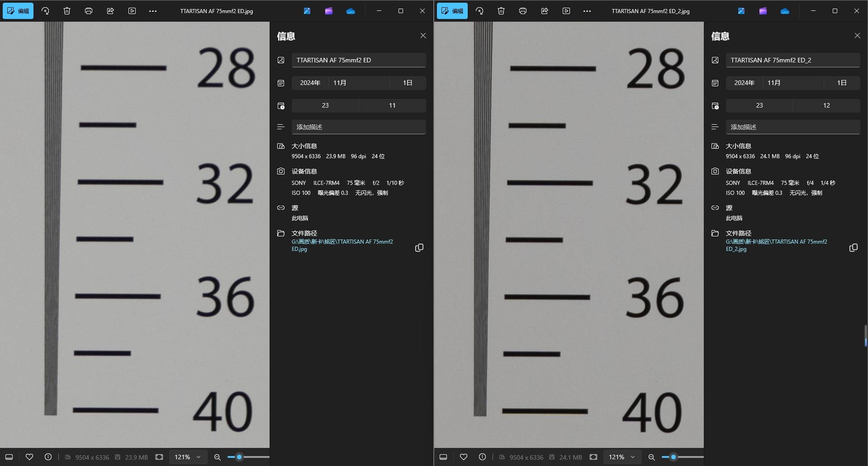The width and height of the screenshot is (868, 466).
Task: Open 121% zoom dropdown in left window
Action: 188,457
